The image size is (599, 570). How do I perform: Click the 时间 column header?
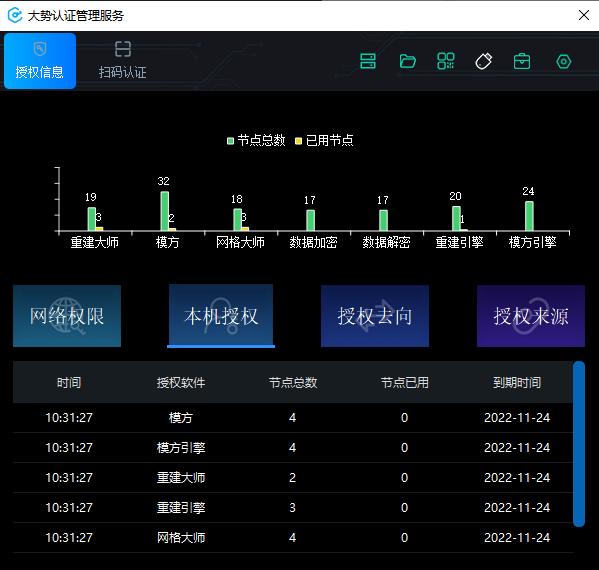point(69,382)
